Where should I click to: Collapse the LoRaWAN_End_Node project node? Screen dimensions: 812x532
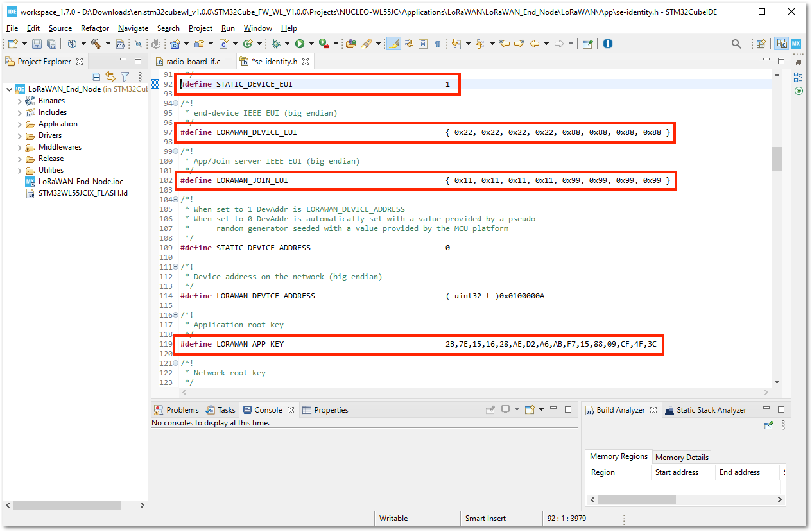pos(8,89)
